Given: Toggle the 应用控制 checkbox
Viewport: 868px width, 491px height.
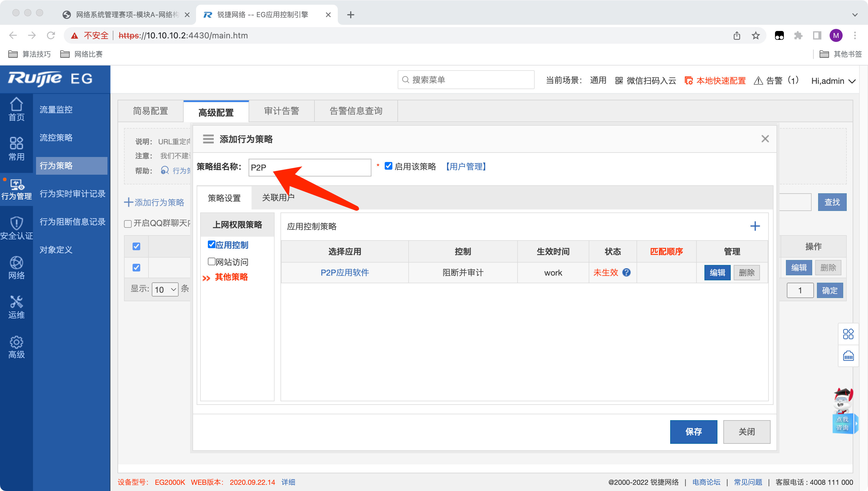Looking at the screenshot, I should (211, 245).
